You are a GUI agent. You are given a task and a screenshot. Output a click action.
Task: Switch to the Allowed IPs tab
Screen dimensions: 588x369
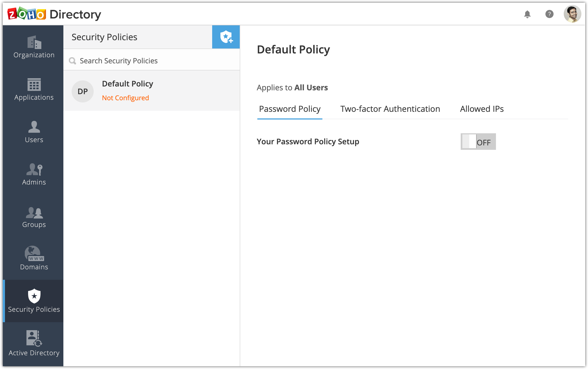482,109
